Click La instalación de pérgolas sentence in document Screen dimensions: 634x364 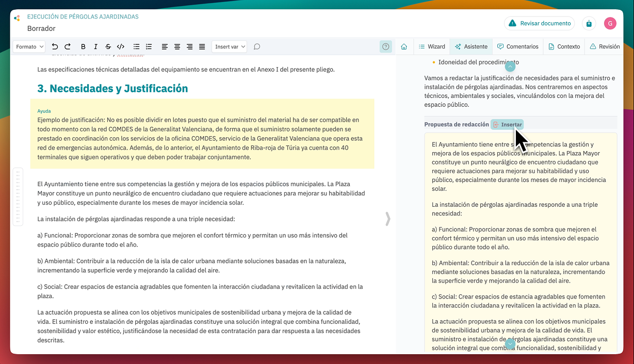[136, 219]
